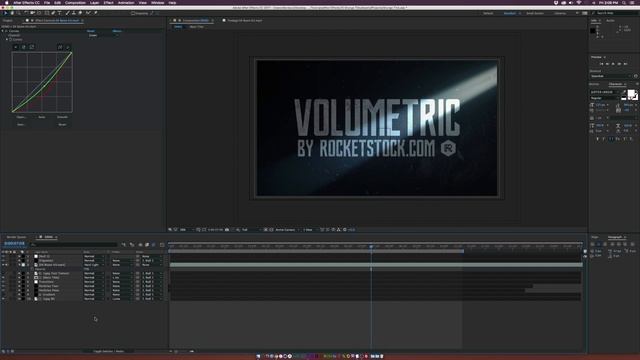
Task: Click the macOS Spotlight search icon
Action: [x=624, y=2]
